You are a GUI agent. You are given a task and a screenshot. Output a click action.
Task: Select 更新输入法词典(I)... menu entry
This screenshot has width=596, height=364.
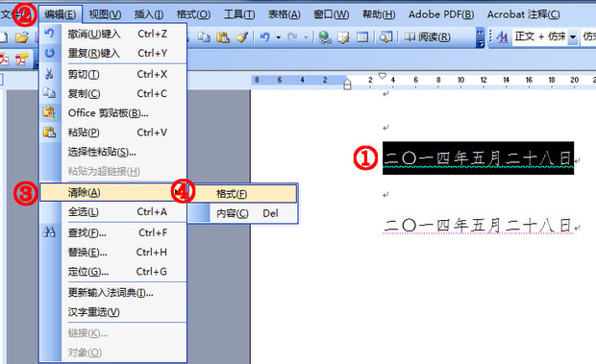point(113,293)
